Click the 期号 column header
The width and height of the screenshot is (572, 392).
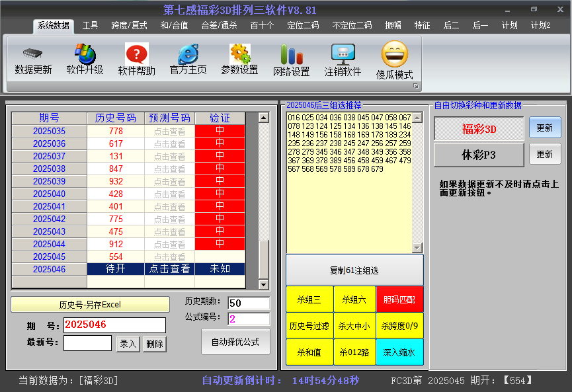(x=49, y=118)
